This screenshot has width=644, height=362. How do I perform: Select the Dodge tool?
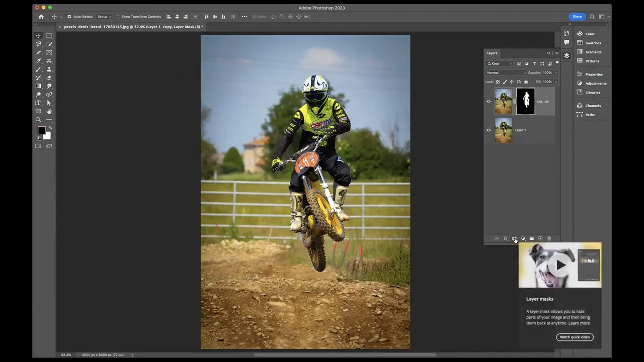[38, 95]
